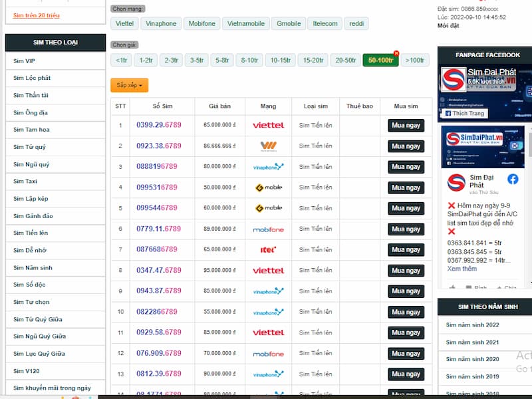Select the 15-20tr price range
Image resolution: width=532 pixels, height=399 pixels.
[x=313, y=61]
